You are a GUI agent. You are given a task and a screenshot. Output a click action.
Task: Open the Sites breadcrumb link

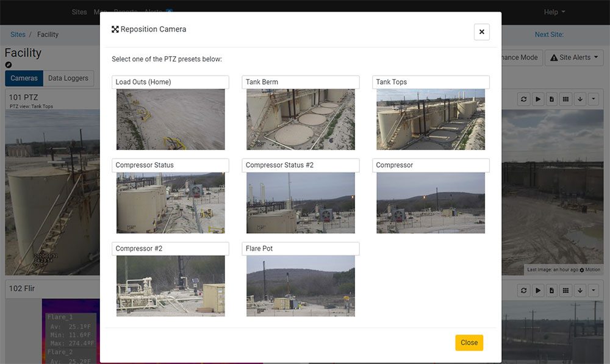click(x=18, y=34)
